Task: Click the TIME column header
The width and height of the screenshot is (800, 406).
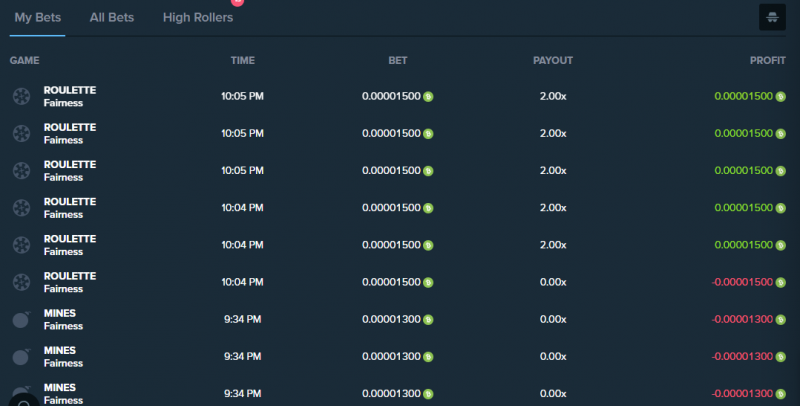Action: pos(242,61)
